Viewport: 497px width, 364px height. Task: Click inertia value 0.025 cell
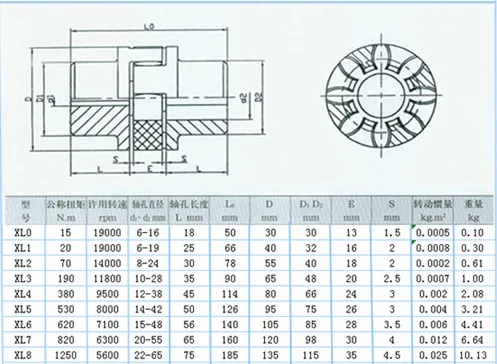click(433, 355)
